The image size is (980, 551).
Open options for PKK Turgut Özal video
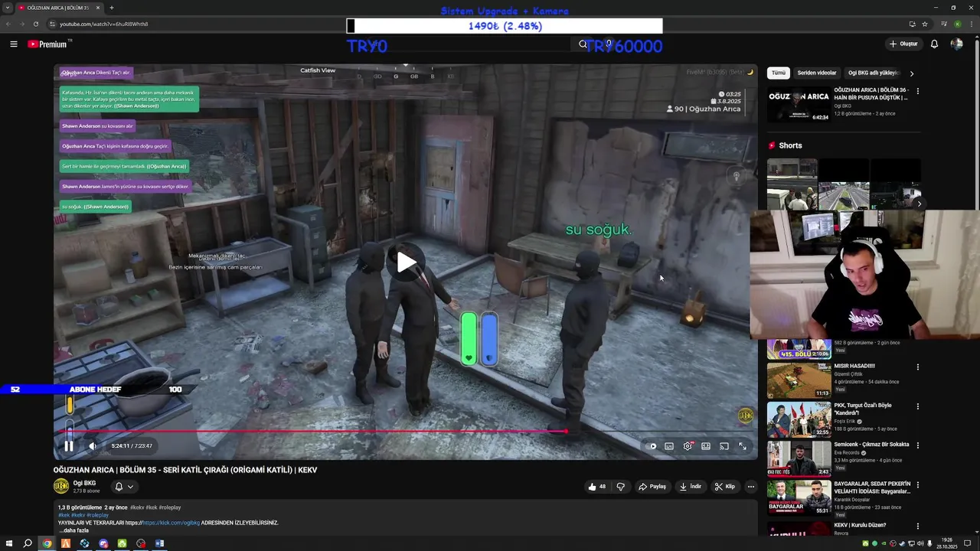pyautogui.click(x=917, y=406)
